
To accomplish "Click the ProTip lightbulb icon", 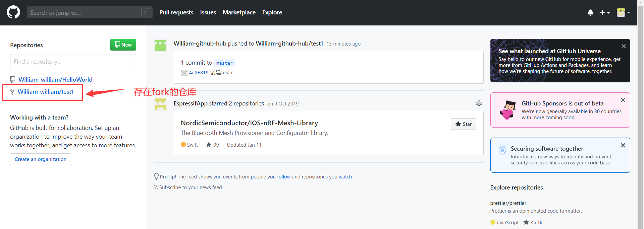I will 156,176.
